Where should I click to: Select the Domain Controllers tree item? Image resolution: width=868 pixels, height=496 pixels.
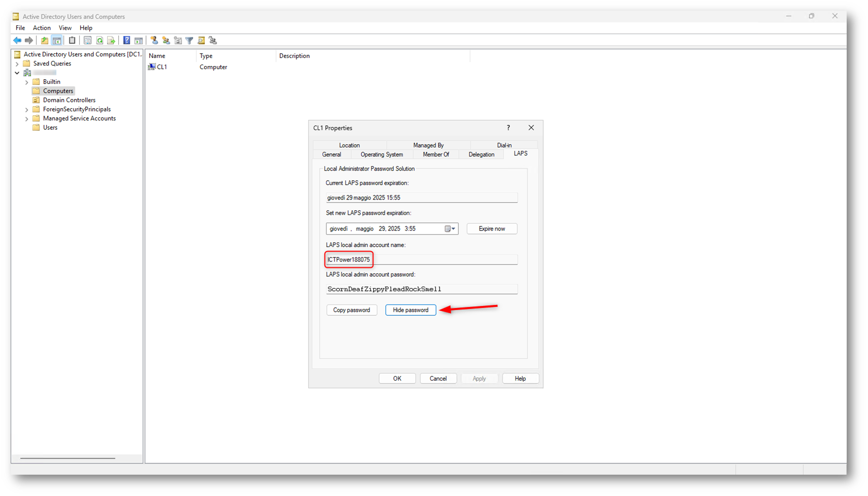coord(69,100)
